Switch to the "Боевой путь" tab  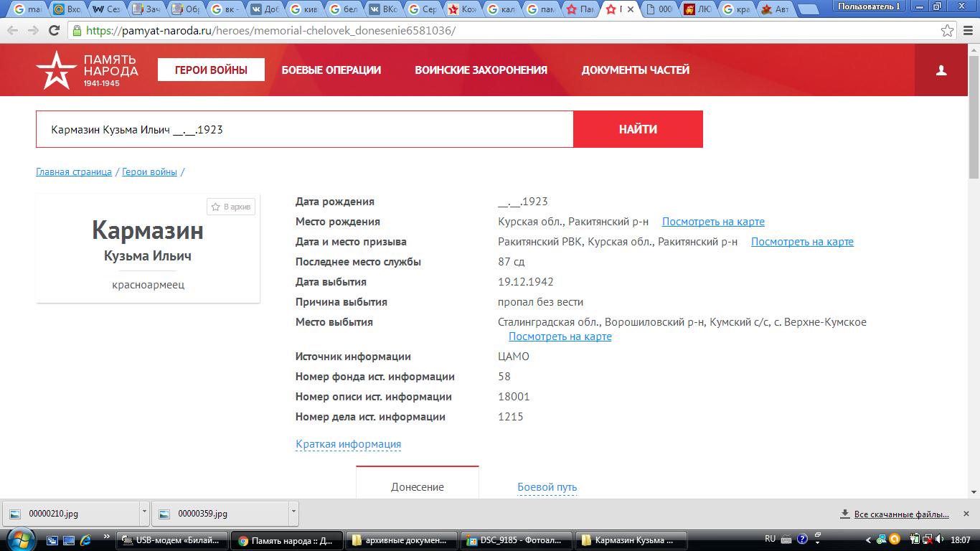coord(547,487)
